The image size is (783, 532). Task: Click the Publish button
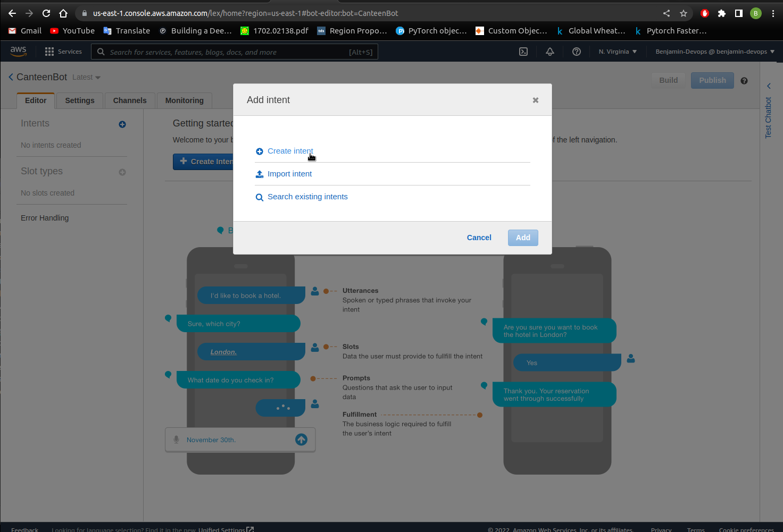(712, 80)
